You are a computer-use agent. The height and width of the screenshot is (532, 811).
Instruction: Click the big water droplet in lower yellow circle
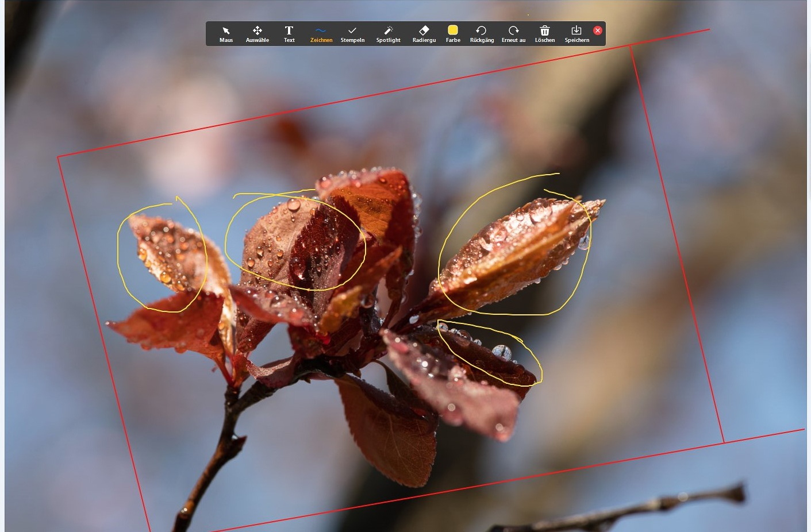pyautogui.click(x=501, y=352)
